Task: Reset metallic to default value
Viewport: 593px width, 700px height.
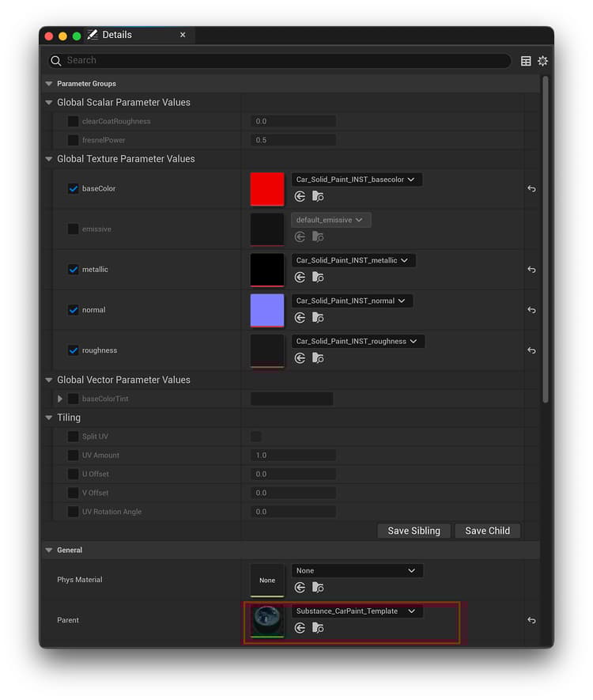Action: click(x=531, y=270)
